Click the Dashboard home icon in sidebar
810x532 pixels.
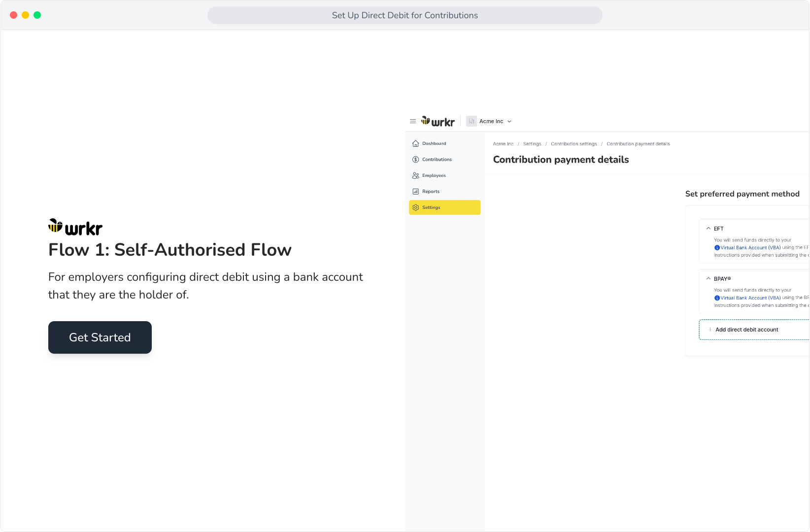tap(415, 144)
